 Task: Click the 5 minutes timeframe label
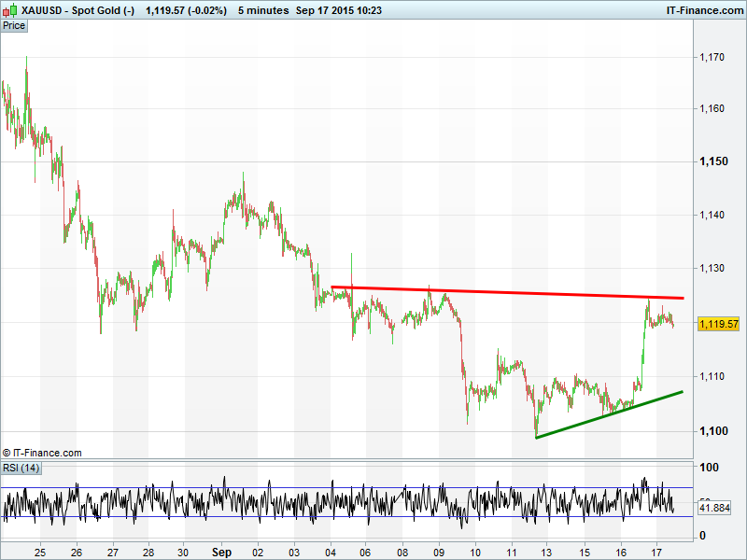(x=262, y=9)
